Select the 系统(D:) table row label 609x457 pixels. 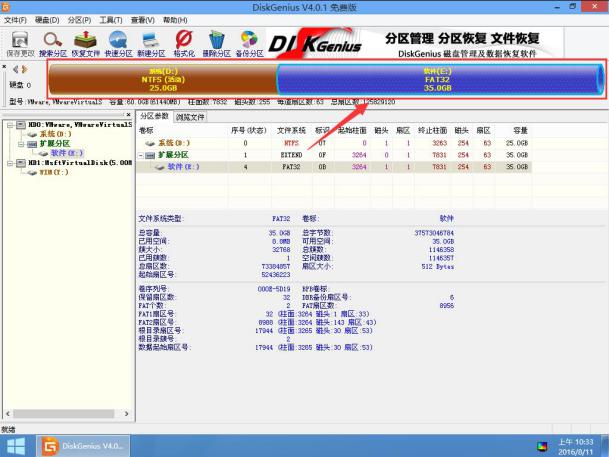point(174,143)
